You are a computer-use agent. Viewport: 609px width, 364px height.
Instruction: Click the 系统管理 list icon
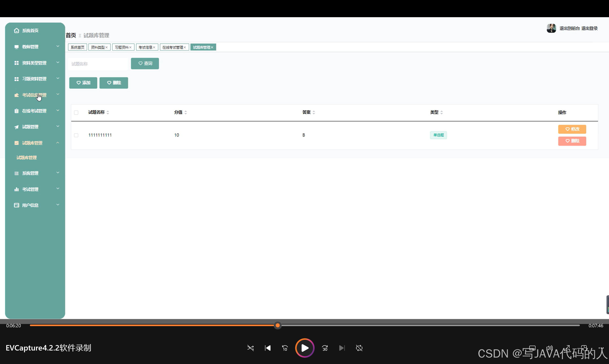16,173
